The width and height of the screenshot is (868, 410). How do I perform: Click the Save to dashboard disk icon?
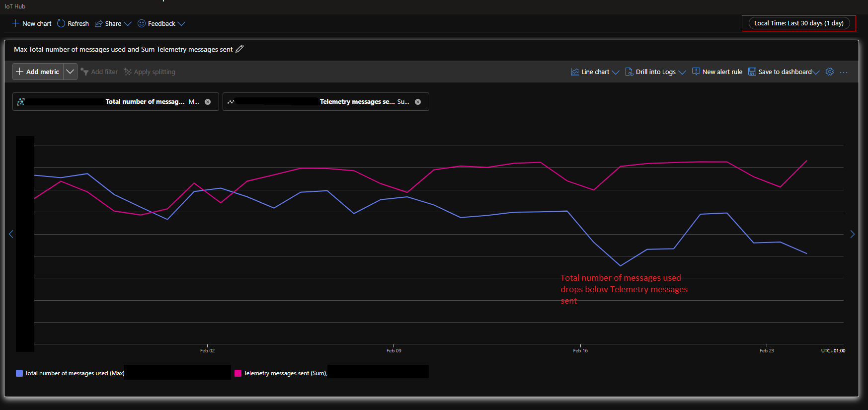[752, 72]
